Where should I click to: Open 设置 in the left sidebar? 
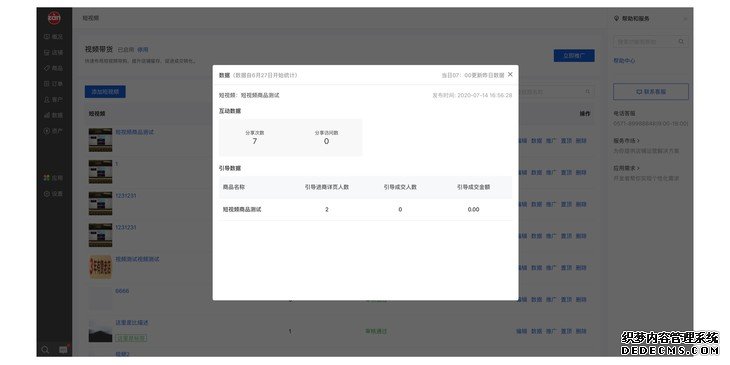[x=54, y=194]
